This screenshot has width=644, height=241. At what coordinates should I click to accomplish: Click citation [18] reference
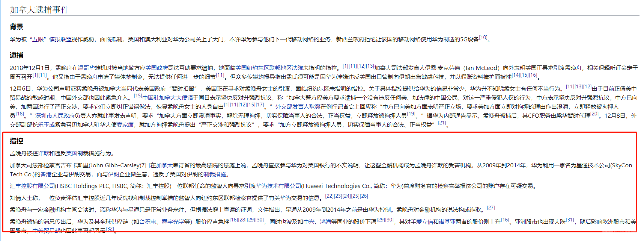[20, 114]
